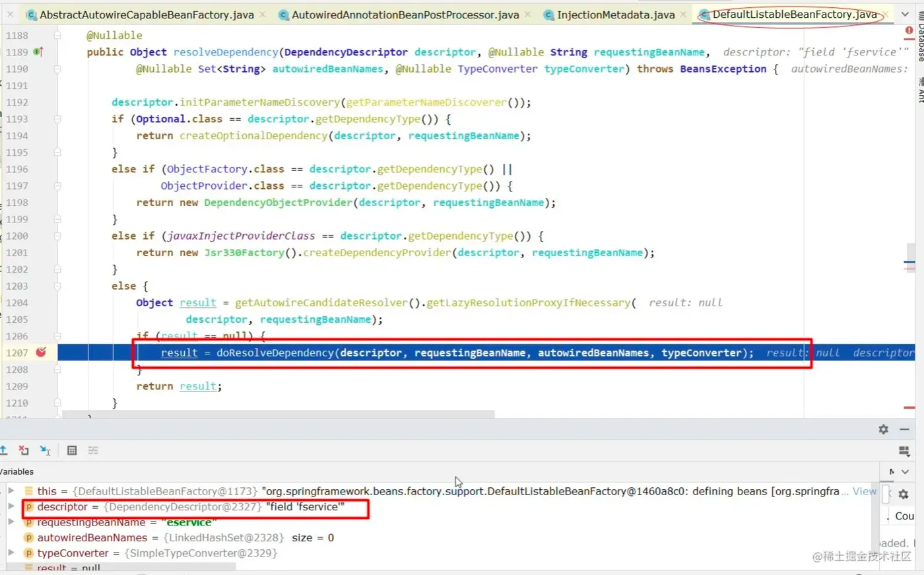Expand the 'typeConverter' variable node
The width and height of the screenshot is (924, 575).
[x=11, y=553]
